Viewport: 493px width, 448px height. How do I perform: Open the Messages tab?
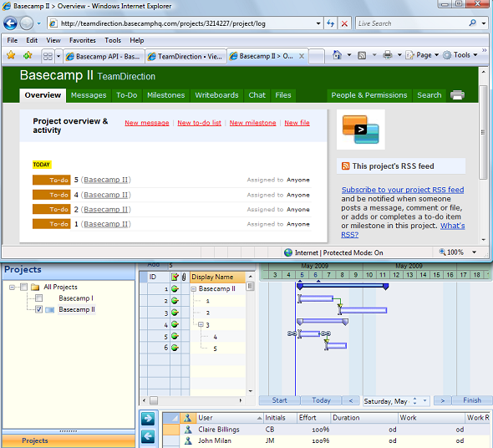tap(89, 95)
